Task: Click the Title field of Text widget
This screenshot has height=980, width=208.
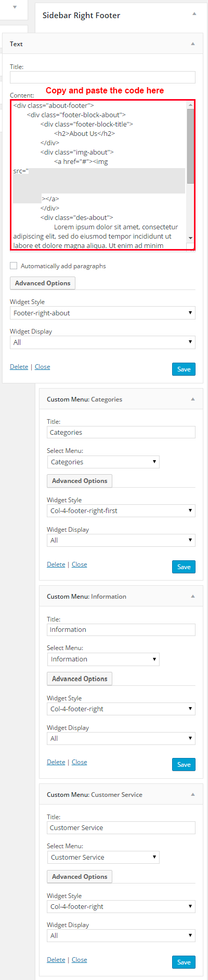Action: coord(102,77)
